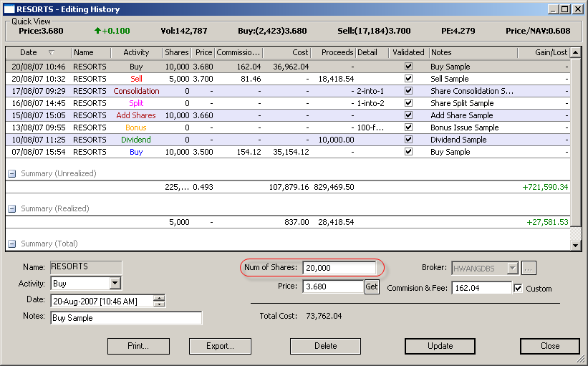Click the window icon in title bar
Screen dimensions: 588x366
click(9, 9)
